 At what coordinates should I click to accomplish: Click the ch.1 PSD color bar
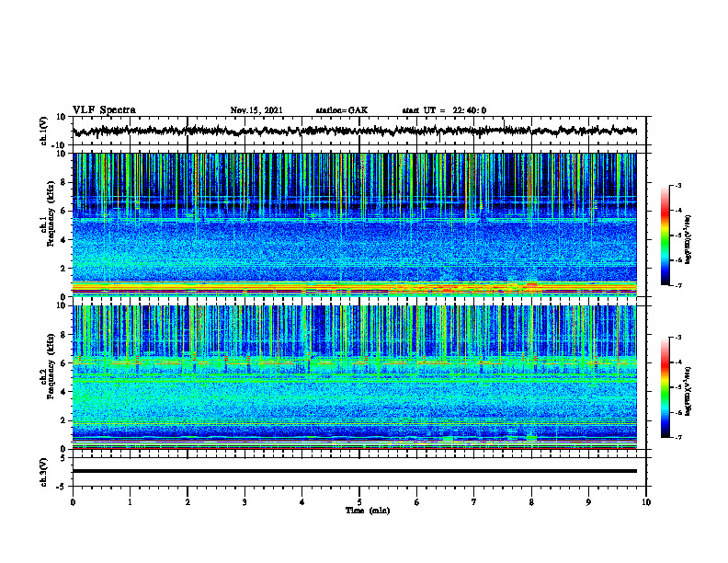(665, 236)
